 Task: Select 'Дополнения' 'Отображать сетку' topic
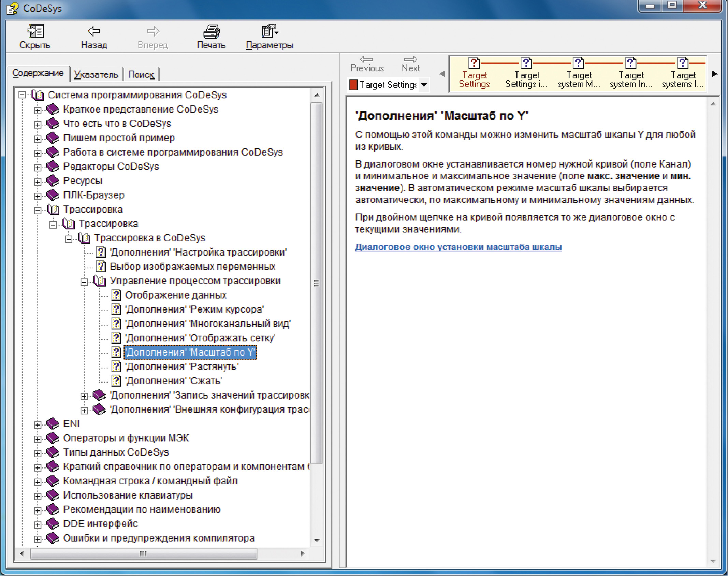(200, 338)
